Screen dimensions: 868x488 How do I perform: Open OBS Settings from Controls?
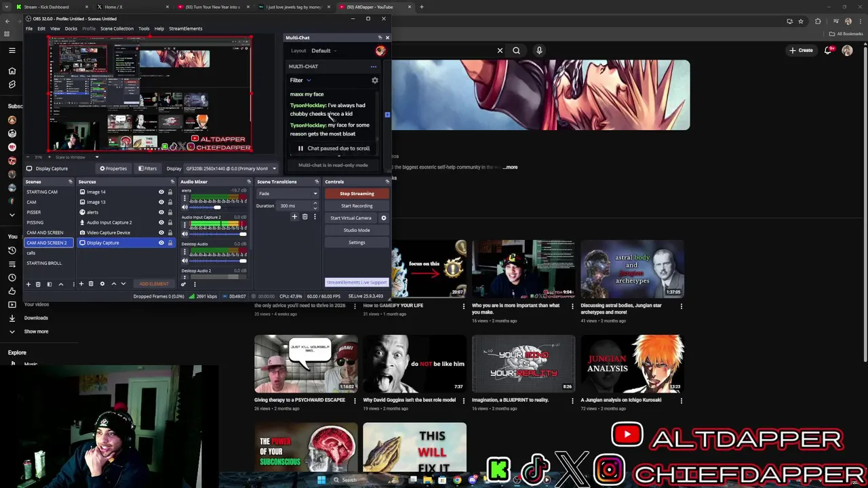(x=357, y=242)
